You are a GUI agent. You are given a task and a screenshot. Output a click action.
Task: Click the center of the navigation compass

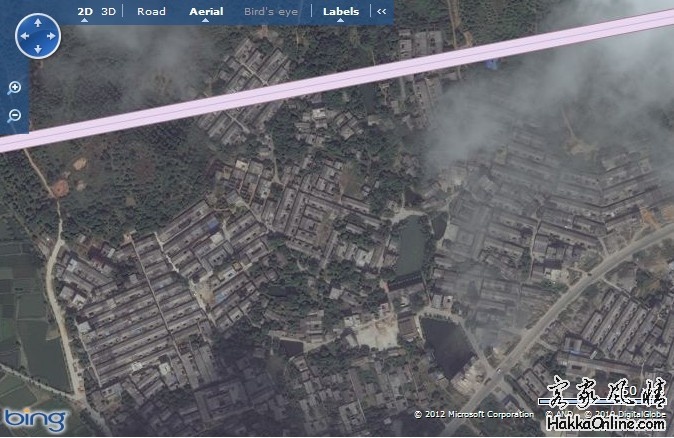(38, 35)
